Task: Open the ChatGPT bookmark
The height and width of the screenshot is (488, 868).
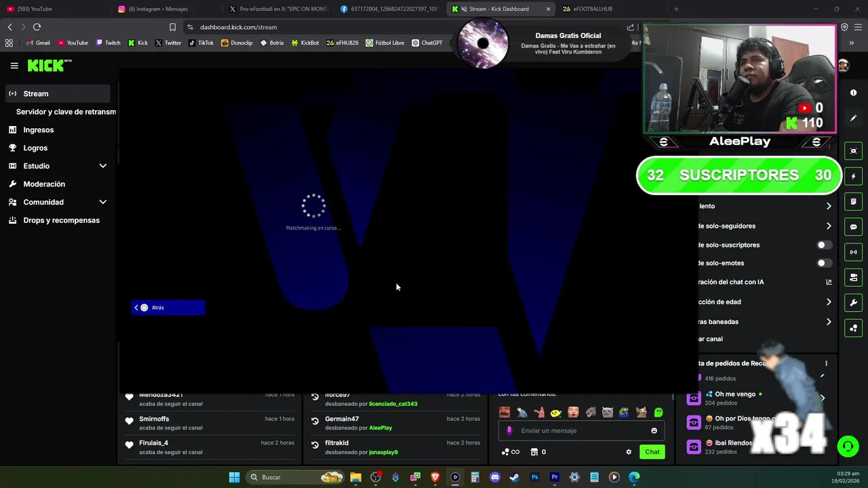Action: point(427,43)
